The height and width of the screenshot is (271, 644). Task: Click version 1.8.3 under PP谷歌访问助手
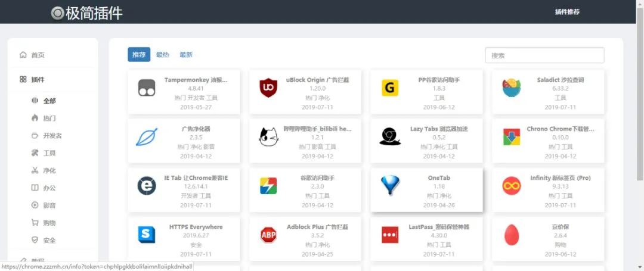pyautogui.click(x=439, y=89)
